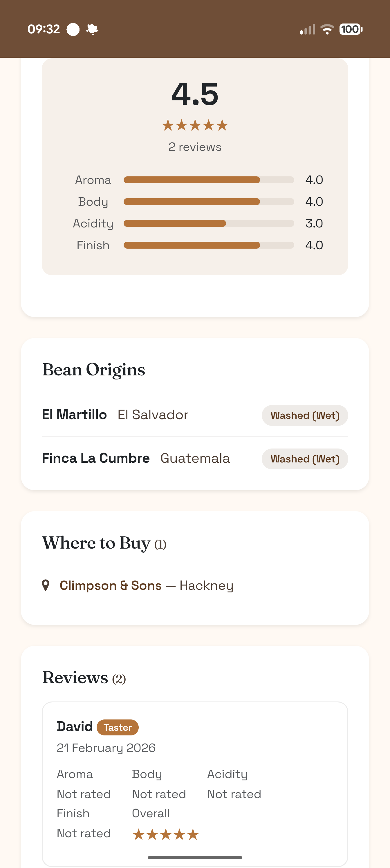The width and height of the screenshot is (390, 868).
Task: Tap the status bar clock showing 09:32
Action: [44, 29]
